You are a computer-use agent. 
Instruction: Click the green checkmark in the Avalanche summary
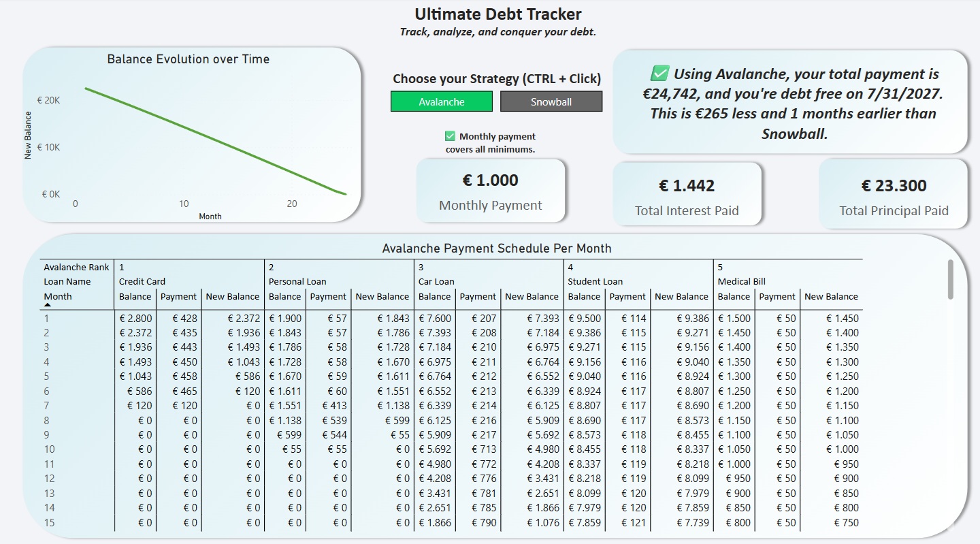pyautogui.click(x=659, y=73)
